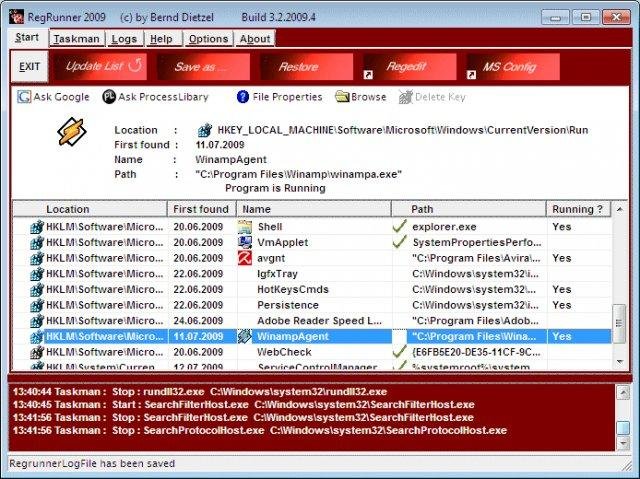This screenshot has width=640, height=479.
Task: Open the About tab
Action: point(255,39)
